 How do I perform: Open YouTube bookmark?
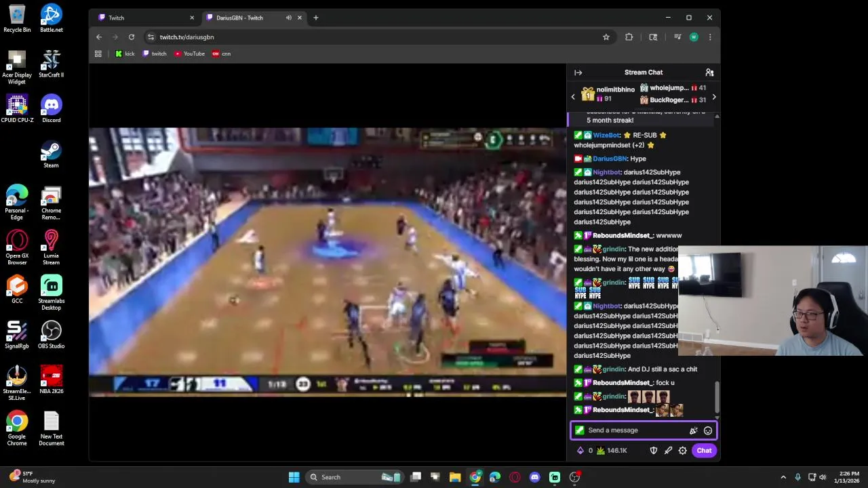pyautogui.click(x=189, y=54)
